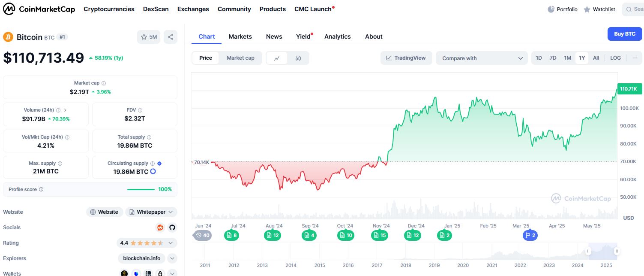Toggle LOG scale on chart
The height and width of the screenshot is (276, 644).
[615, 58]
